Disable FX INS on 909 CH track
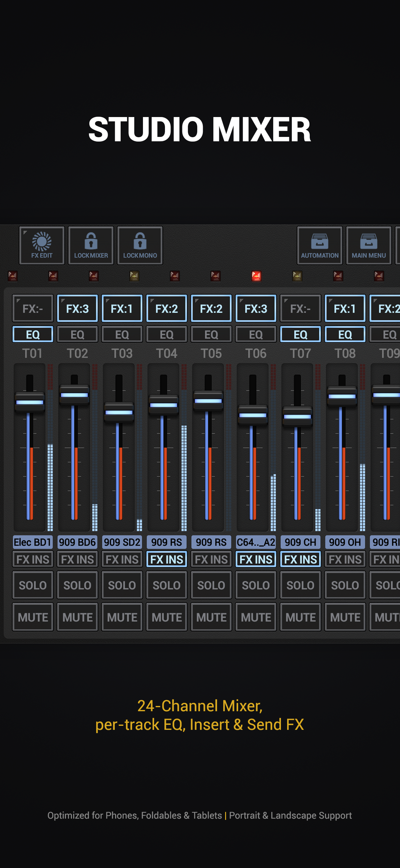Screen dimensions: 400x868 [300, 559]
